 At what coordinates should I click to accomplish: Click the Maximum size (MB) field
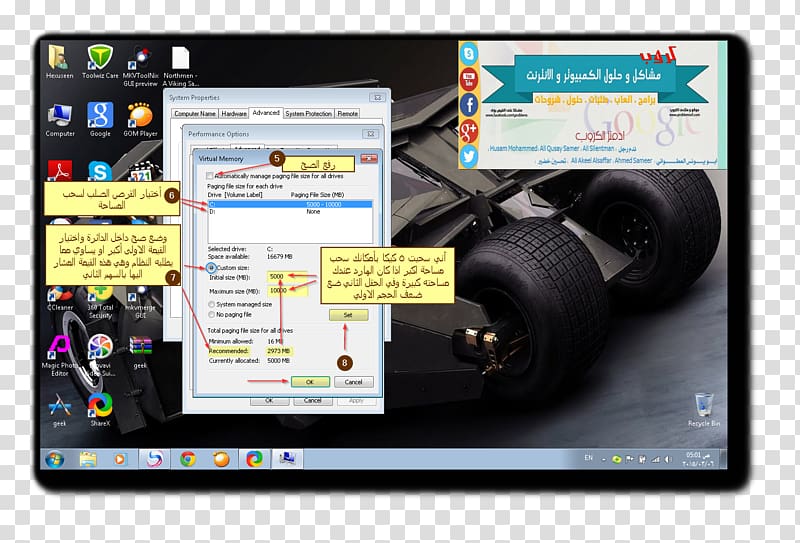click(287, 290)
